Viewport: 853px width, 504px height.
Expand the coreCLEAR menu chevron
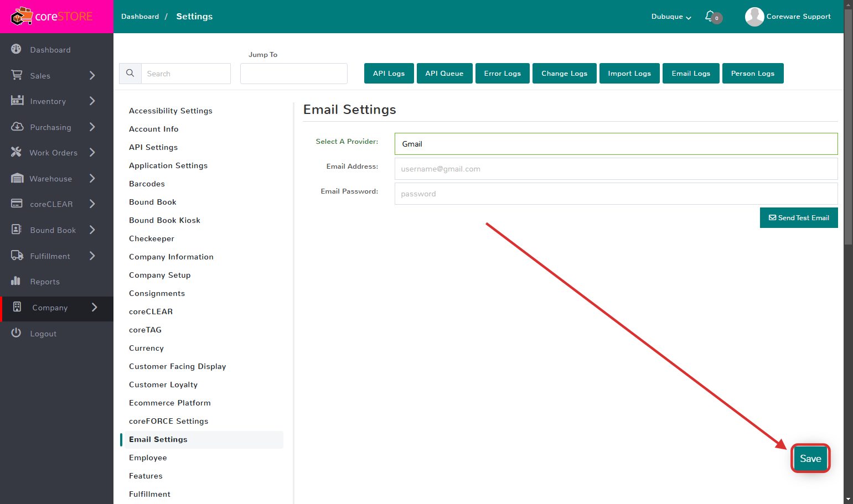pyautogui.click(x=92, y=204)
